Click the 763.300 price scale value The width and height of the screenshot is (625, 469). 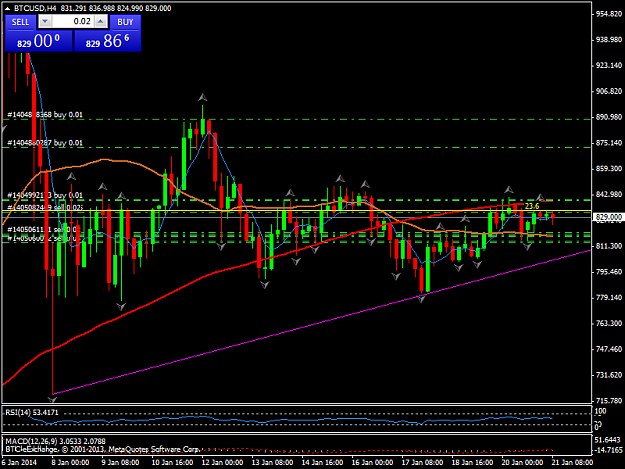coord(609,323)
